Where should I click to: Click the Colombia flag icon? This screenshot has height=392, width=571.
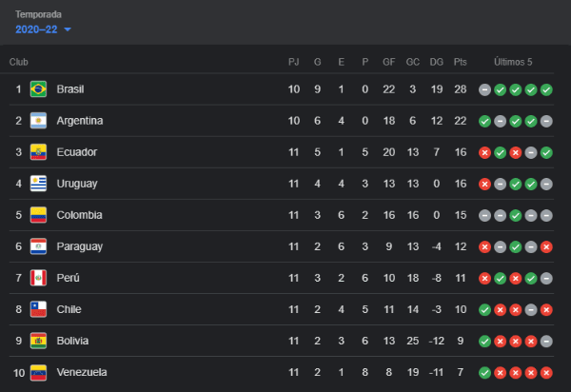38,215
